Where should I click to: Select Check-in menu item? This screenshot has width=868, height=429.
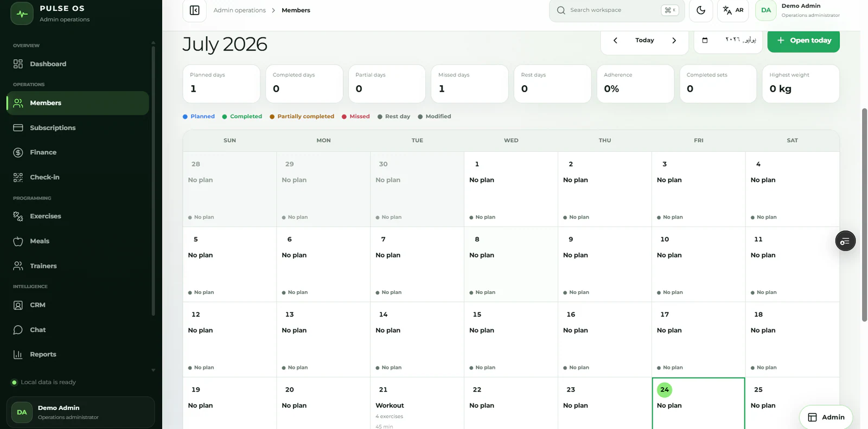point(78,177)
